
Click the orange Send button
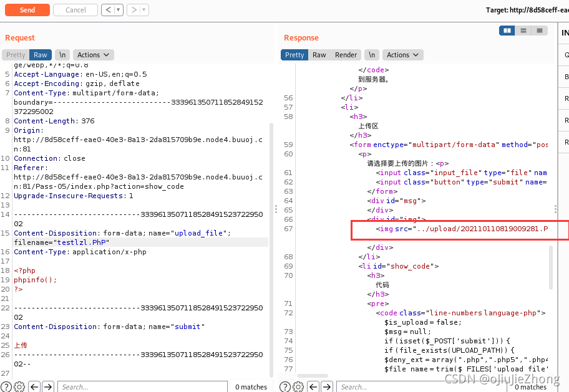pos(27,10)
